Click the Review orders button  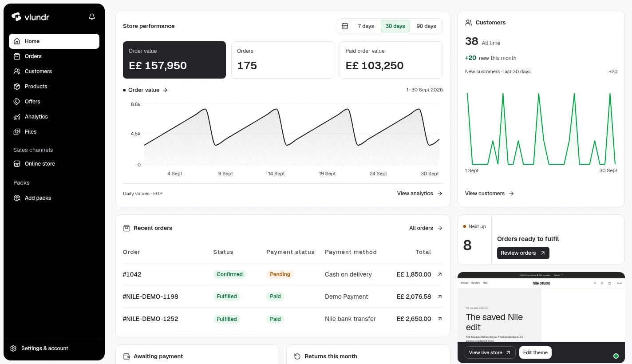523,253
